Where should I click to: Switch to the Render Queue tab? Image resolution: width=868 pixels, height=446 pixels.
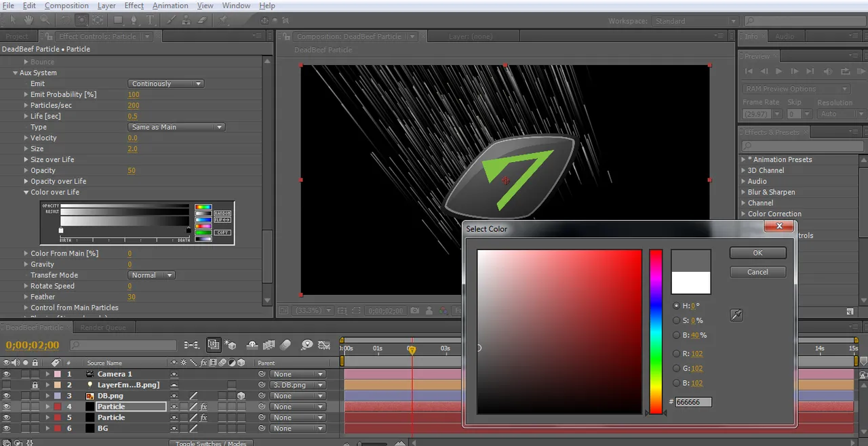(x=103, y=327)
